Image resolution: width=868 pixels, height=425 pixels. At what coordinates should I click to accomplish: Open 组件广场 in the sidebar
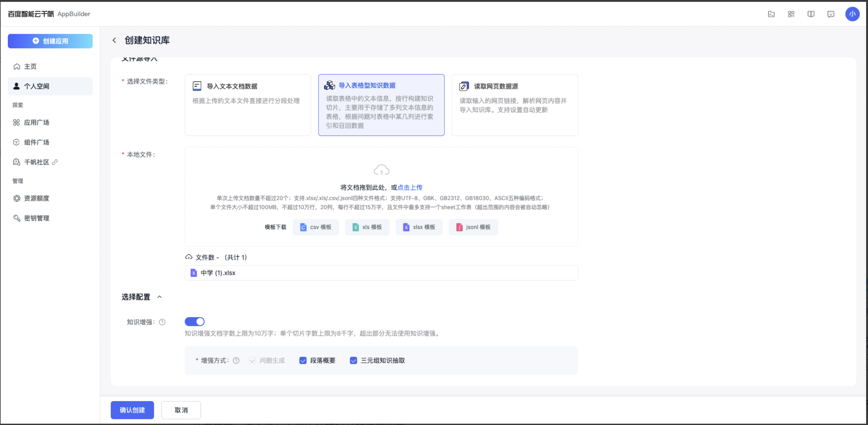pyautogui.click(x=50, y=142)
